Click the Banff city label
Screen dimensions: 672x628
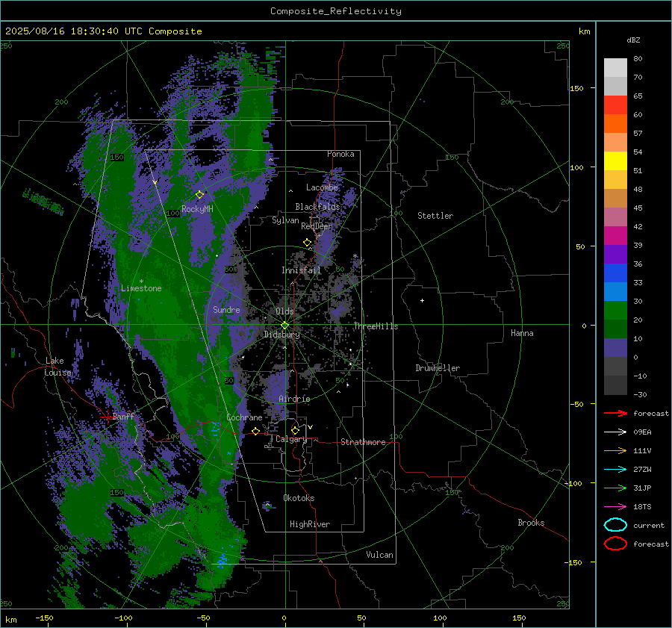click(x=123, y=416)
